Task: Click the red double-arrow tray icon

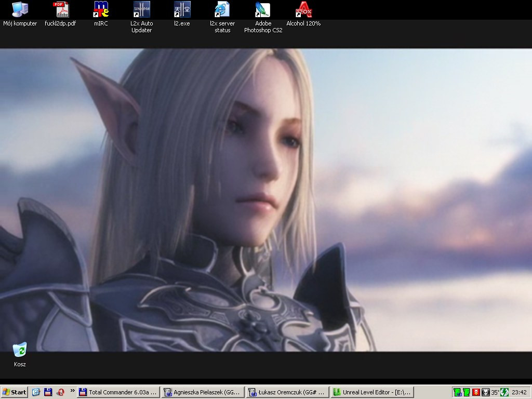Action: 476,393
